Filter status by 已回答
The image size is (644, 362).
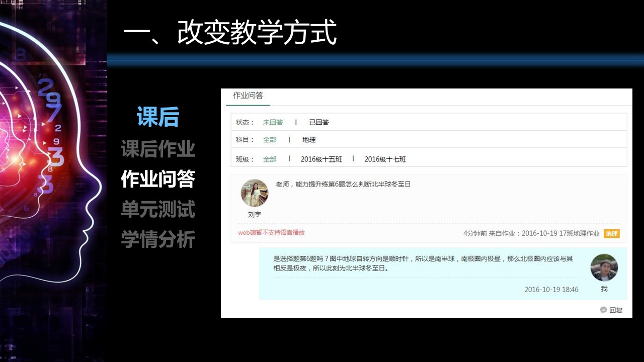click(x=319, y=122)
